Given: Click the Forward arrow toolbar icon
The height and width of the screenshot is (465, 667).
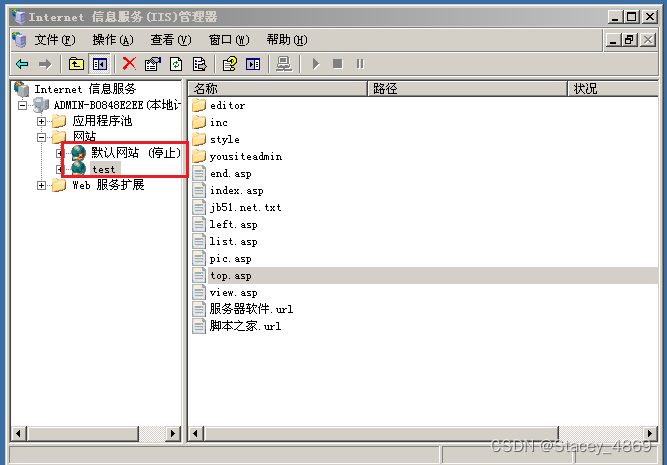Looking at the screenshot, I should [45, 64].
